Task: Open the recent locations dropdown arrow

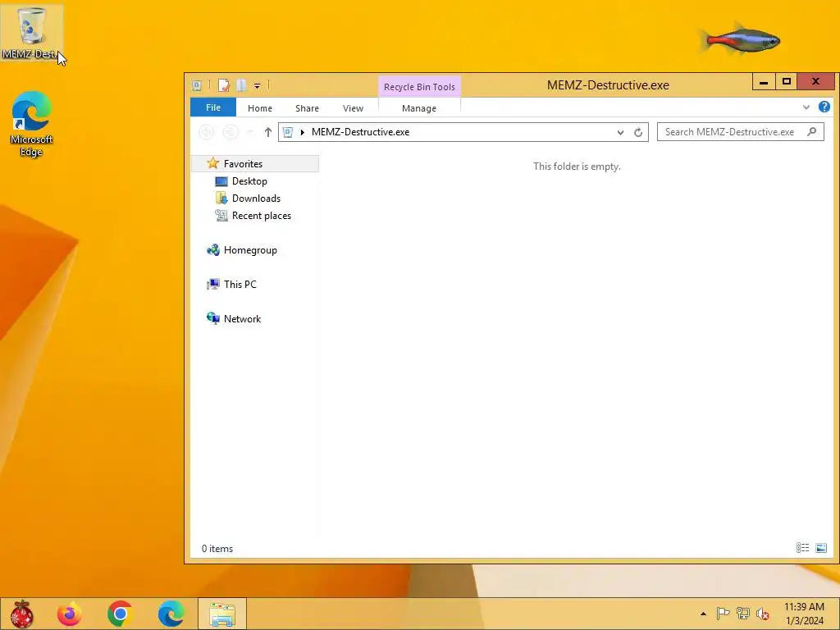Action: pos(249,132)
